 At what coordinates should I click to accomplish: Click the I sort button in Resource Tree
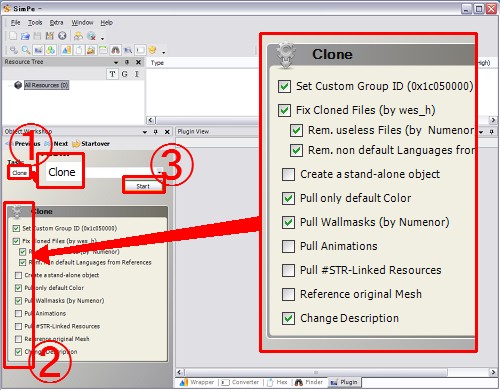137,74
